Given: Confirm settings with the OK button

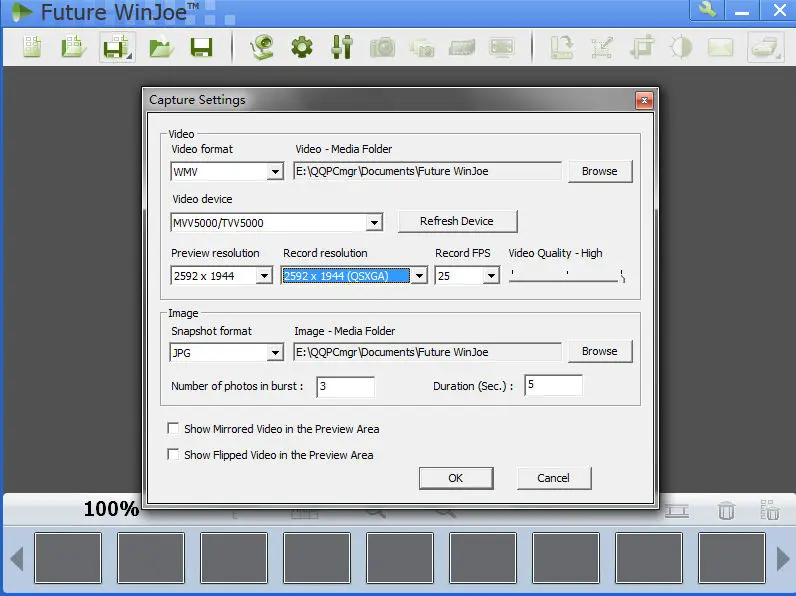Looking at the screenshot, I should pos(455,478).
